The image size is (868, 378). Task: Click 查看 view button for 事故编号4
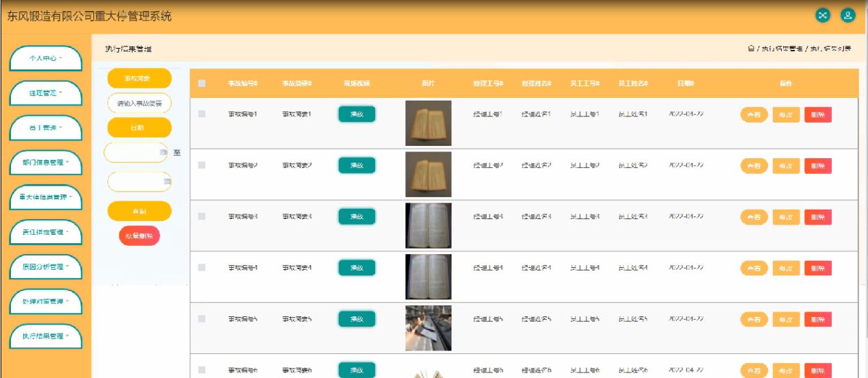point(754,268)
